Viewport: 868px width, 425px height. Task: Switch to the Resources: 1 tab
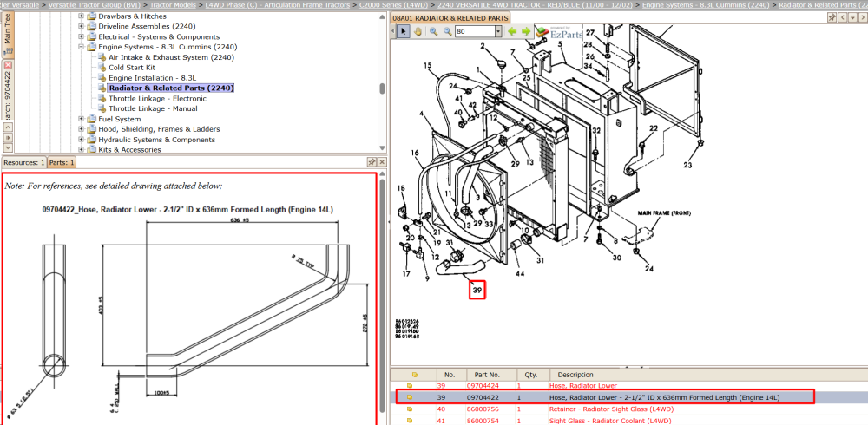(23, 163)
